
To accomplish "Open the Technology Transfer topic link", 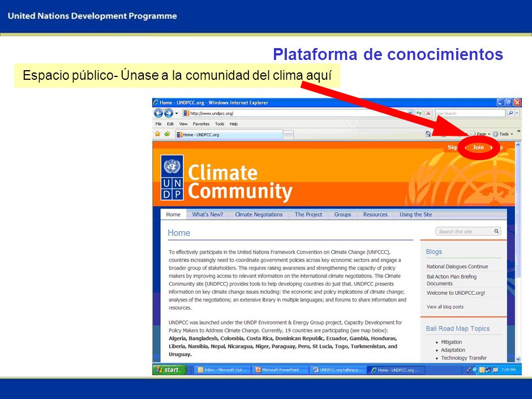I will 464,358.
